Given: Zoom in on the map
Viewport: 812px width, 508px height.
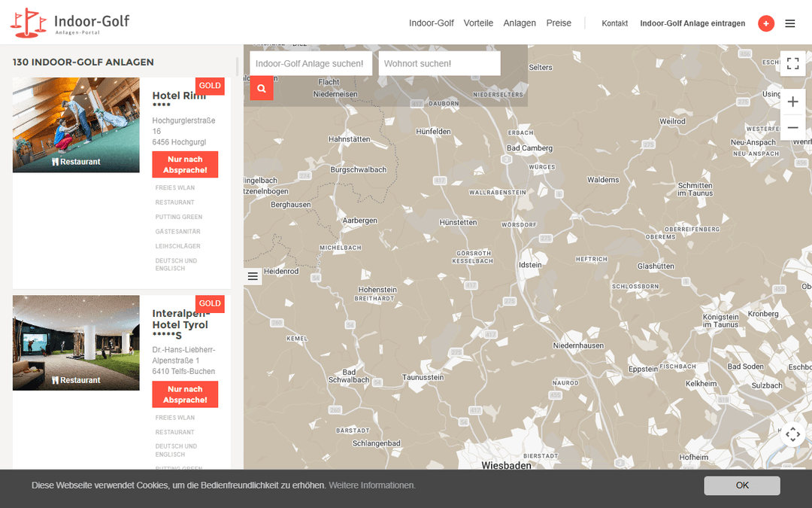Looking at the screenshot, I should tap(792, 102).
